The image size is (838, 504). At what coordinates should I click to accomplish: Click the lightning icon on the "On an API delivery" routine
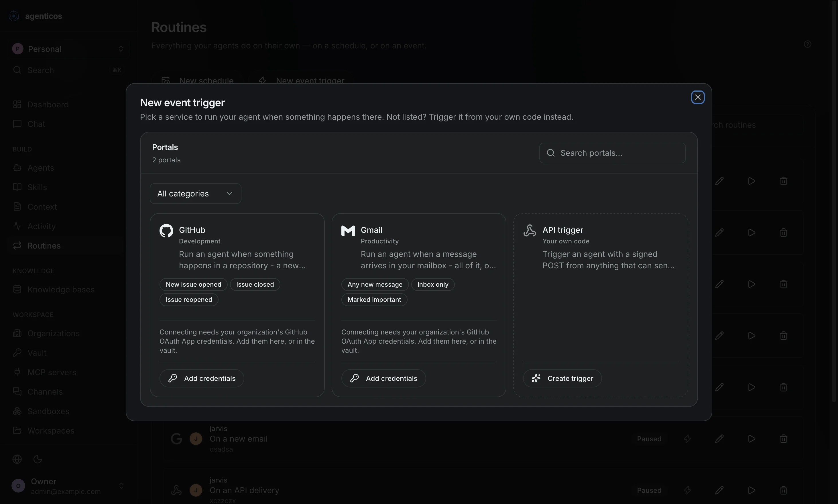tap(687, 491)
